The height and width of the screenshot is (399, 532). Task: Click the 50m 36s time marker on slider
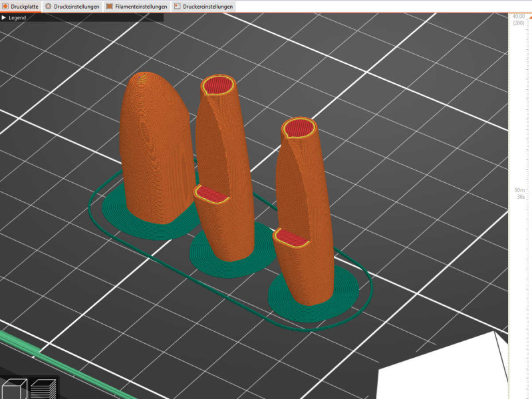coord(519,193)
